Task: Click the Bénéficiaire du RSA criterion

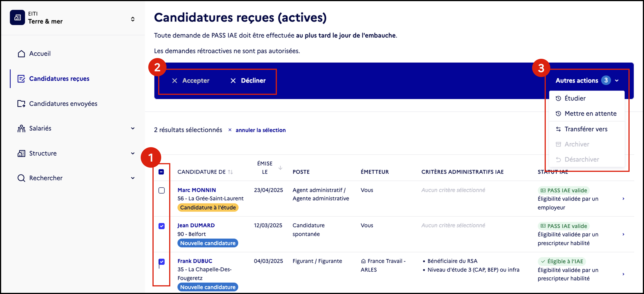Action: 452,261
